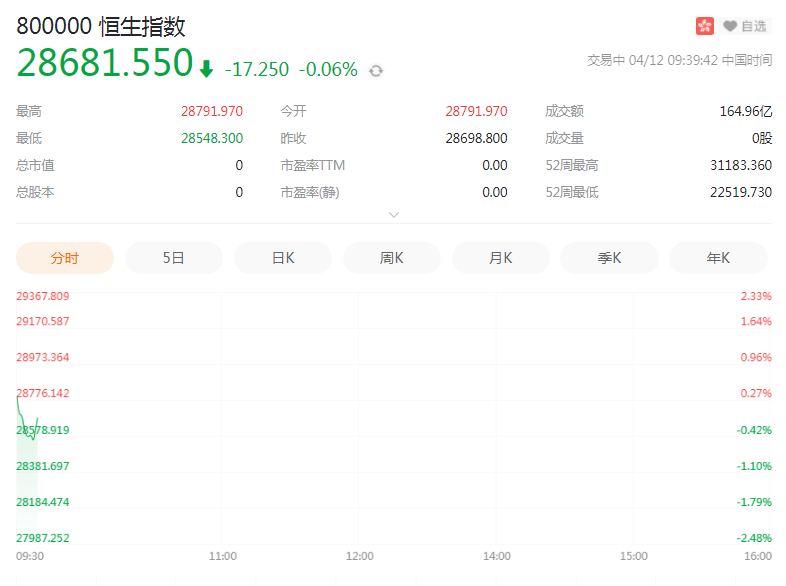
Task: Switch to the 5日 chart tab
Action: (x=174, y=258)
